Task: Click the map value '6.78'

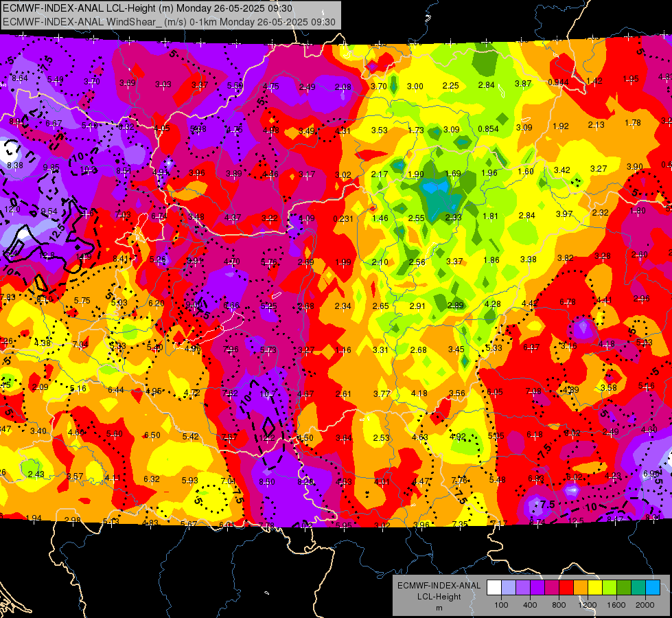Action: point(568,302)
